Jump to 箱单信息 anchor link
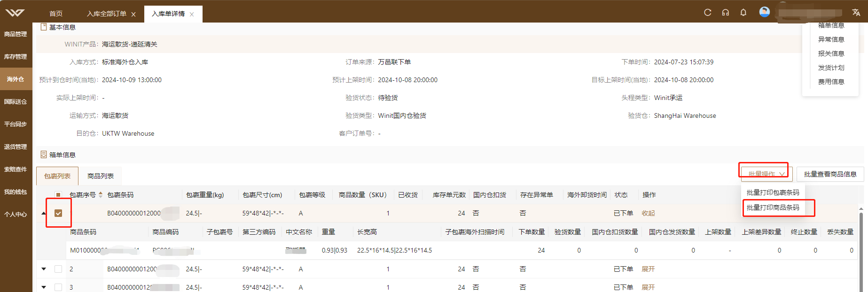The width and height of the screenshot is (868, 292). pos(831,25)
